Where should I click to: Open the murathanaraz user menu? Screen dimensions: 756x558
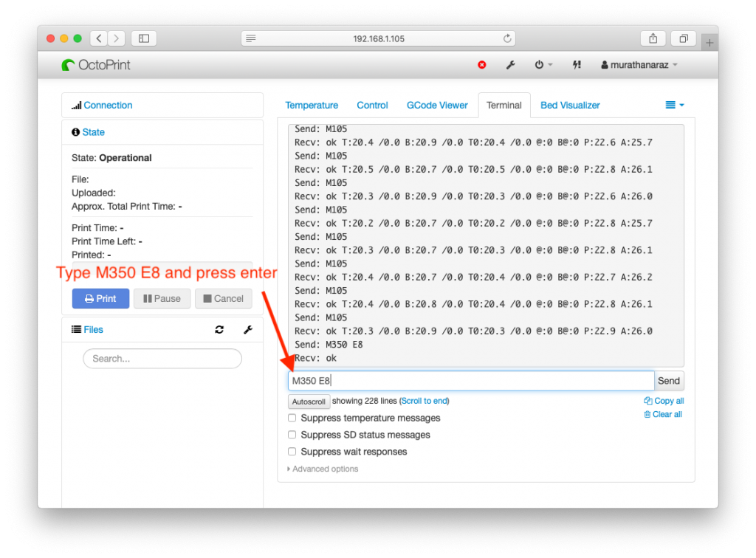coord(639,64)
